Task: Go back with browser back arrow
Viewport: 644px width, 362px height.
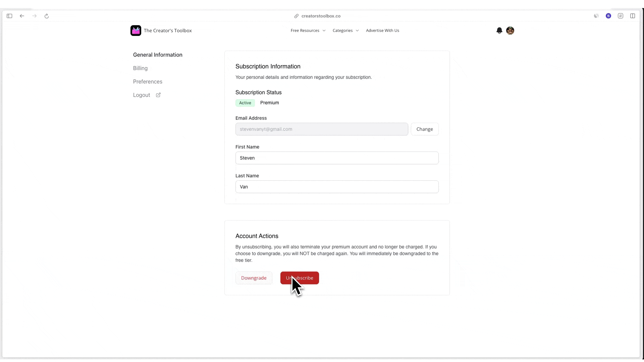Action: pyautogui.click(x=22, y=16)
